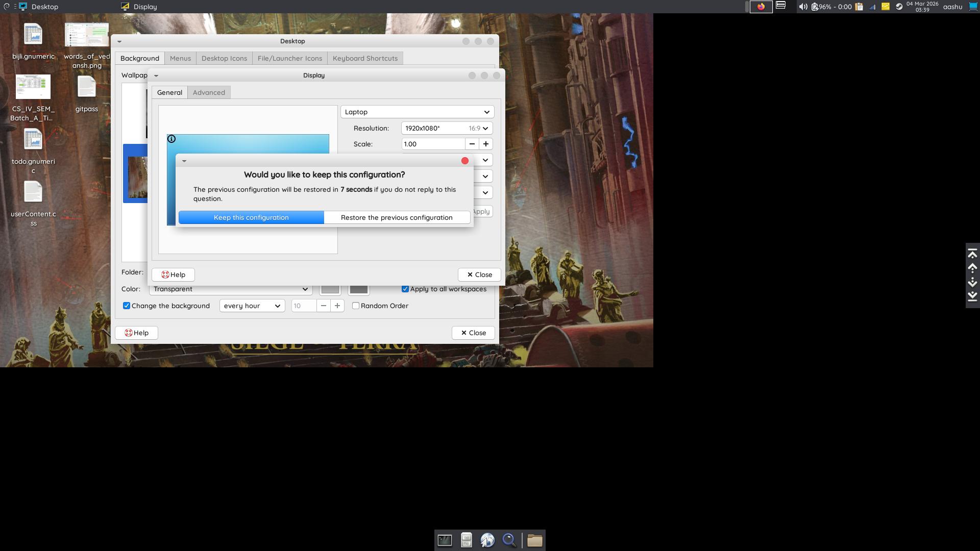Open the file manager cabinet icon
The height and width of the screenshot is (551, 980).
point(466,540)
